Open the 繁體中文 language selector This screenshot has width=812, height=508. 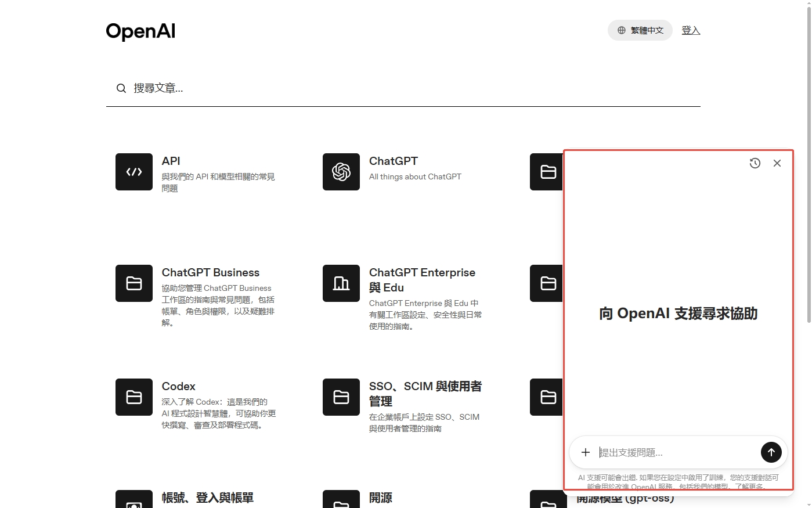pos(640,30)
